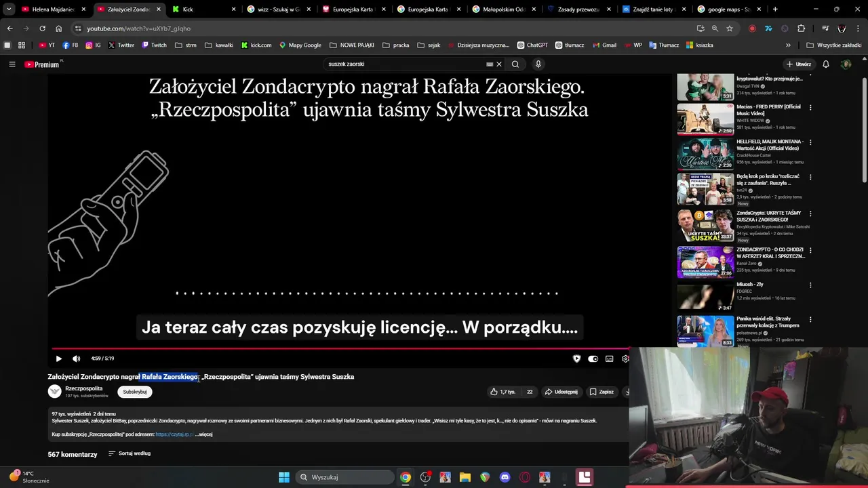Switch to the Kick browser tab
The height and width of the screenshot is (488, 868).
[203, 9]
